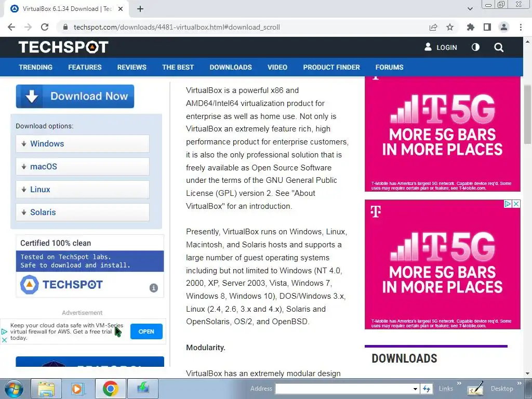
Task: Click the browser forward arrow
Action: pos(28,27)
